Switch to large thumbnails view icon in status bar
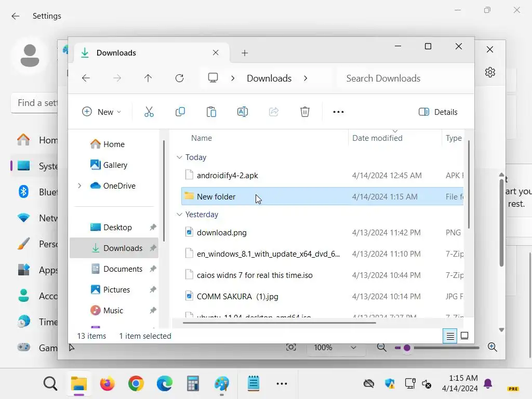 pos(464,336)
